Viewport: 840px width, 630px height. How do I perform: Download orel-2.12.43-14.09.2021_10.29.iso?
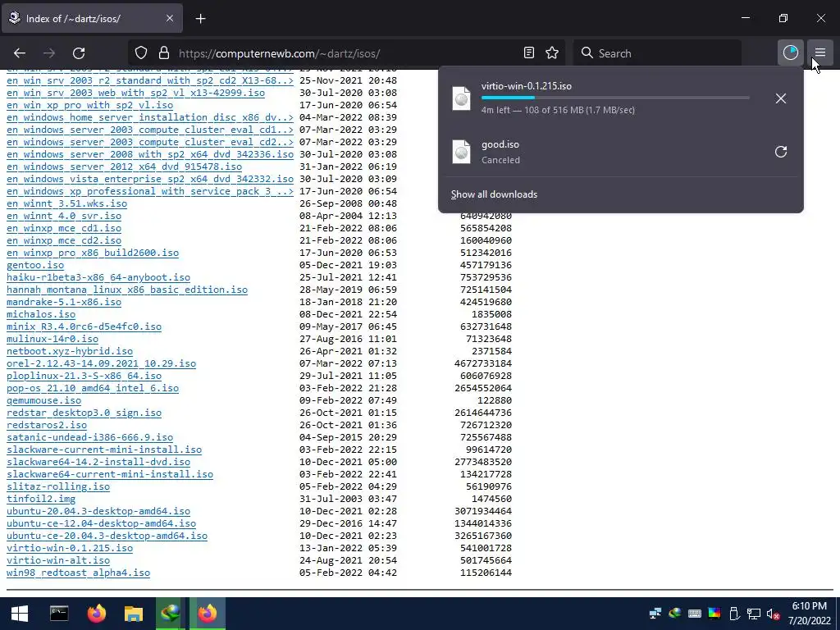101,363
